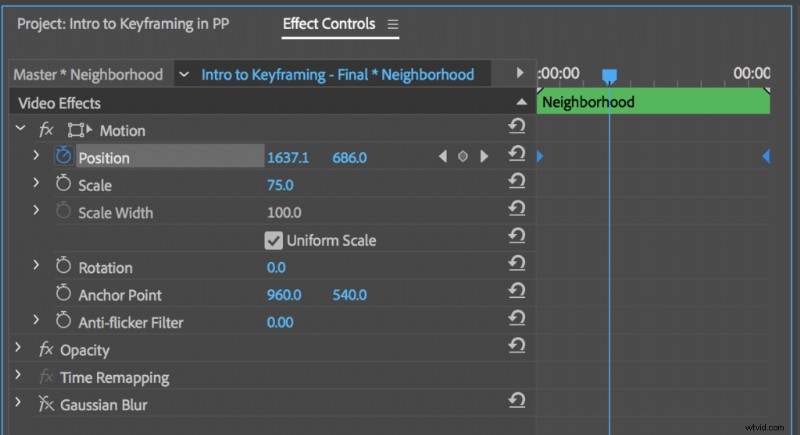
Task: Switch to Project: Intro to Keyframing tab
Action: click(123, 24)
